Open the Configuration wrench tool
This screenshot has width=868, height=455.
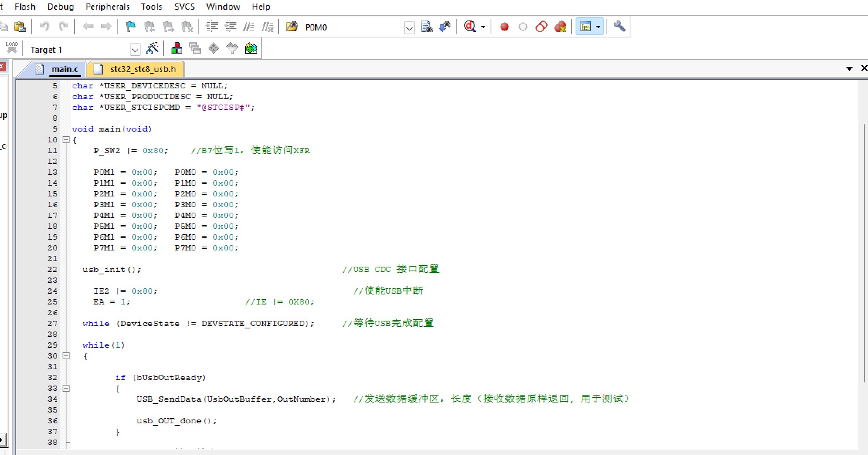coord(619,27)
